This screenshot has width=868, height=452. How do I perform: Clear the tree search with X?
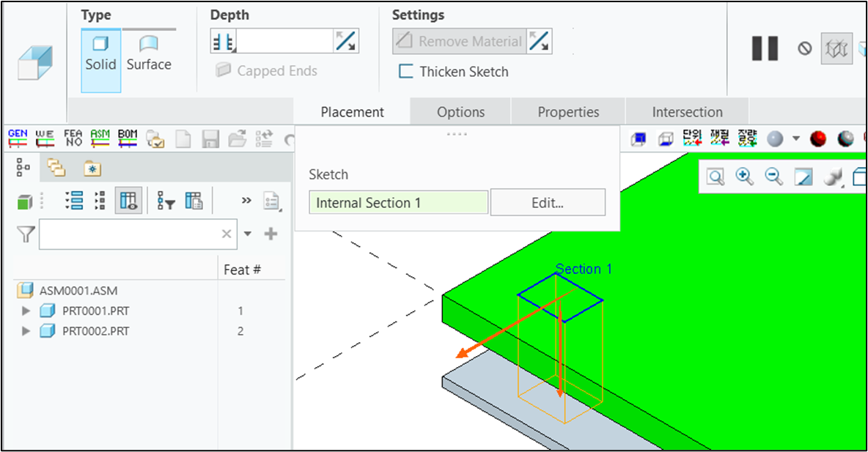pos(227,234)
